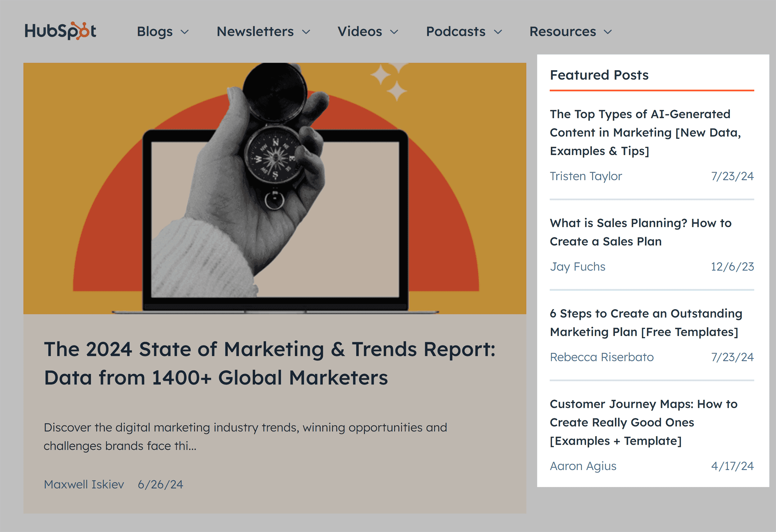Click the 6/26/24 post date
The image size is (776, 532).
160,484
